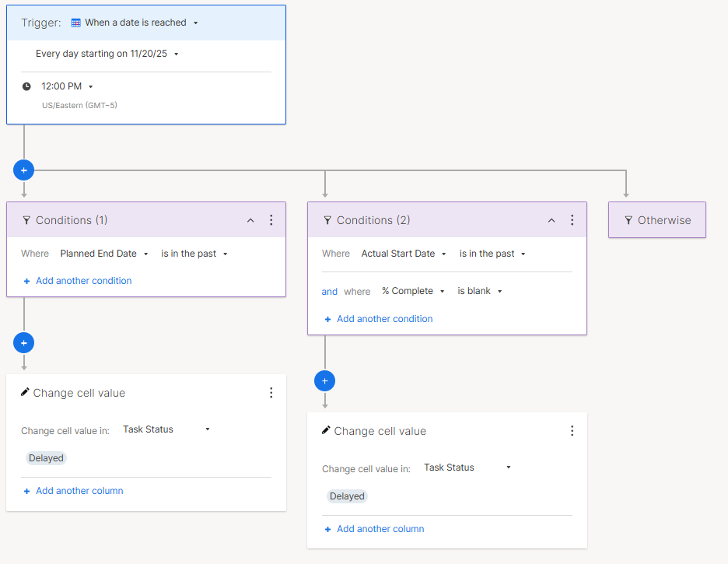This screenshot has width=728, height=564.
Task: Open the '% Complete' field dropdown
Action: (x=413, y=291)
